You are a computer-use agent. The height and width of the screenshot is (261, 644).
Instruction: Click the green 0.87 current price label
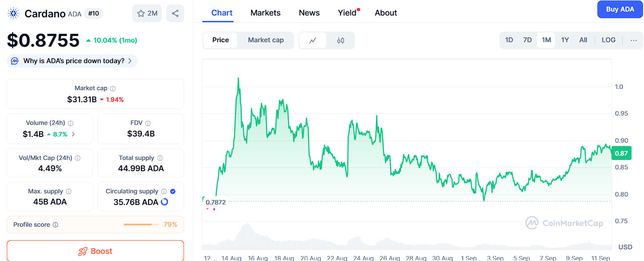pyautogui.click(x=621, y=153)
